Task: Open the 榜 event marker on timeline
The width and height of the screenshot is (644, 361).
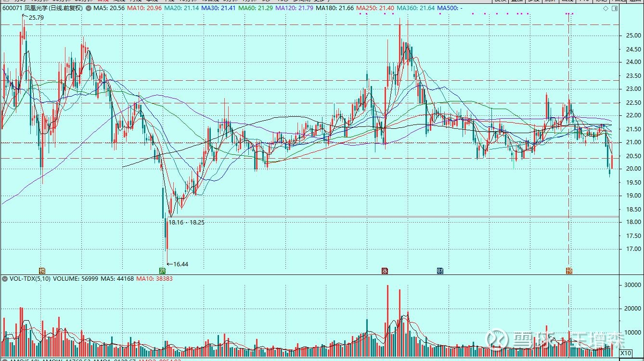Action: [41, 271]
